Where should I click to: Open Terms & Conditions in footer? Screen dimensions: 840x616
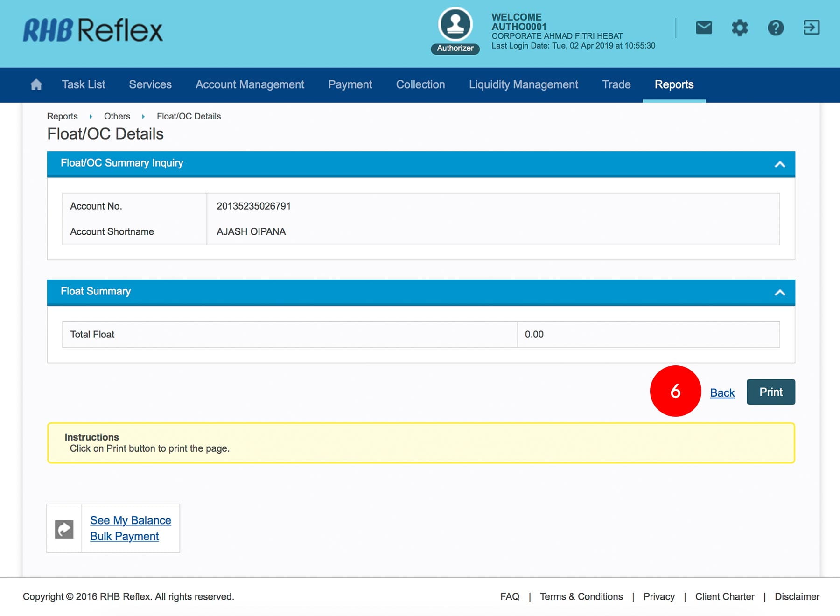[x=581, y=596]
